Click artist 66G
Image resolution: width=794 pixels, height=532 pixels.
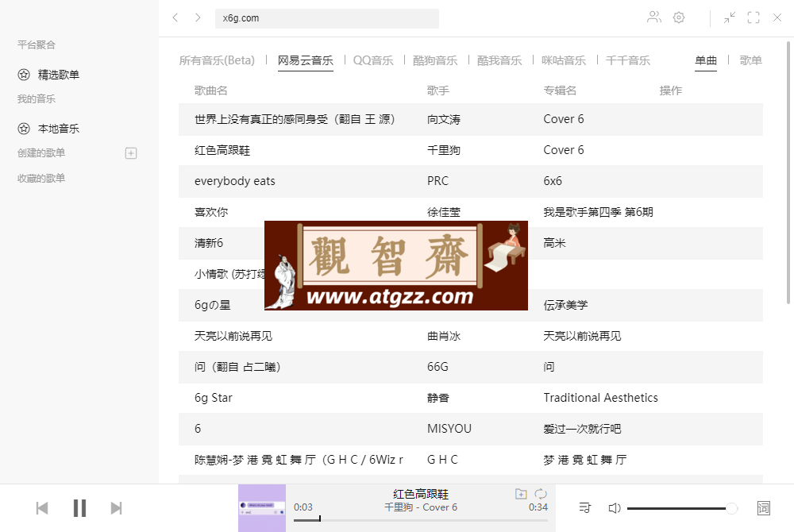(437, 367)
